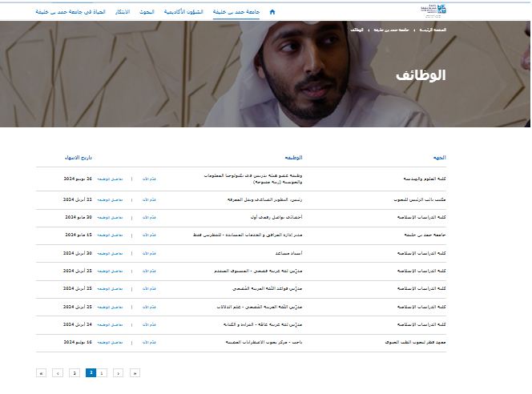Select page 1 in pagination
Screen dimensions: 532x394
point(102,373)
